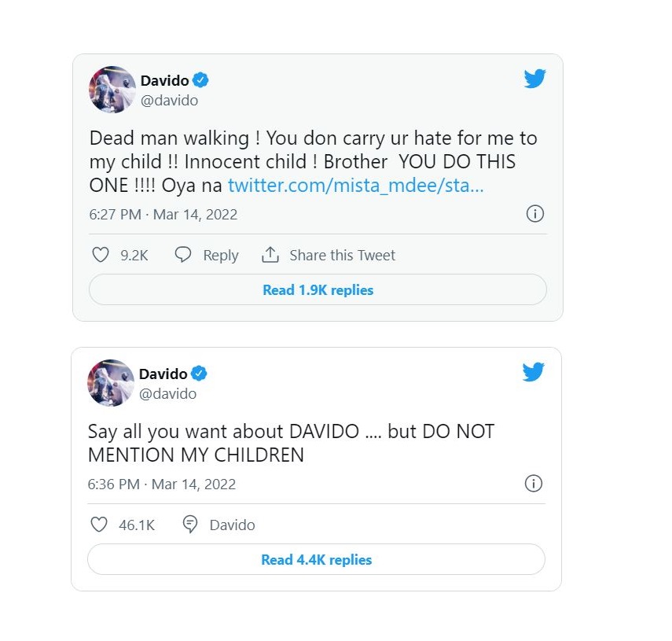672x641 pixels.
Task: Open the @davido handle in first tweet
Action: (169, 101)
